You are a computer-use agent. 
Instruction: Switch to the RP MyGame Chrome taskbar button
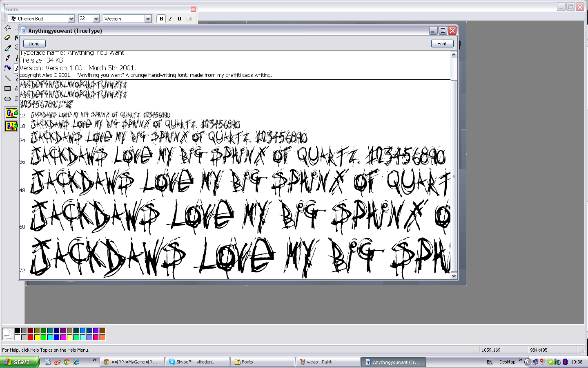(132, 362)
